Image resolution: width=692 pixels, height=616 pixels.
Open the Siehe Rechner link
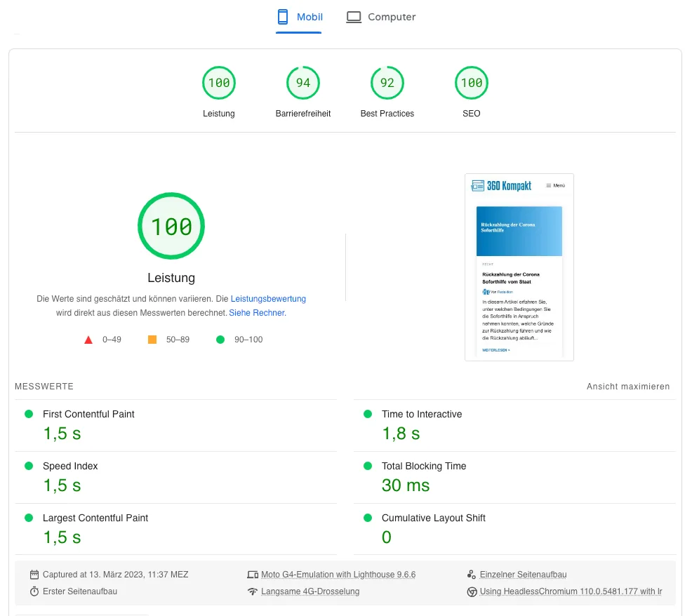[x=258, y=313]
